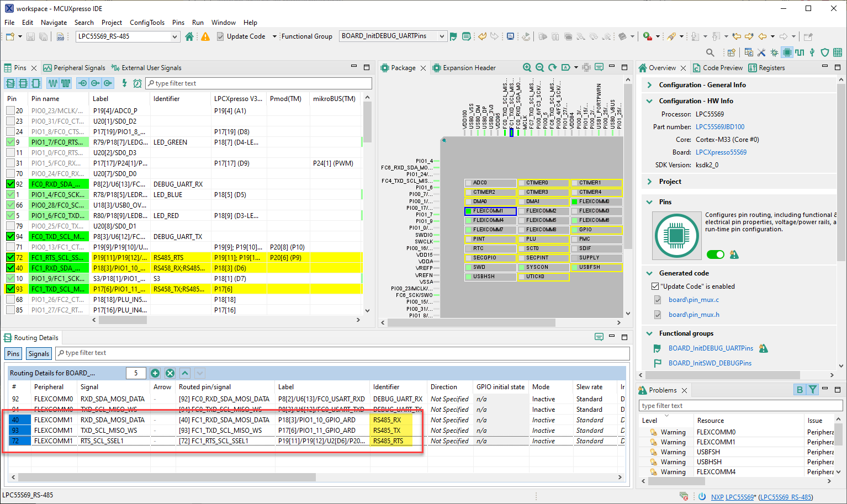Click the orange warning triangle in toolbar

coord(205,36)
